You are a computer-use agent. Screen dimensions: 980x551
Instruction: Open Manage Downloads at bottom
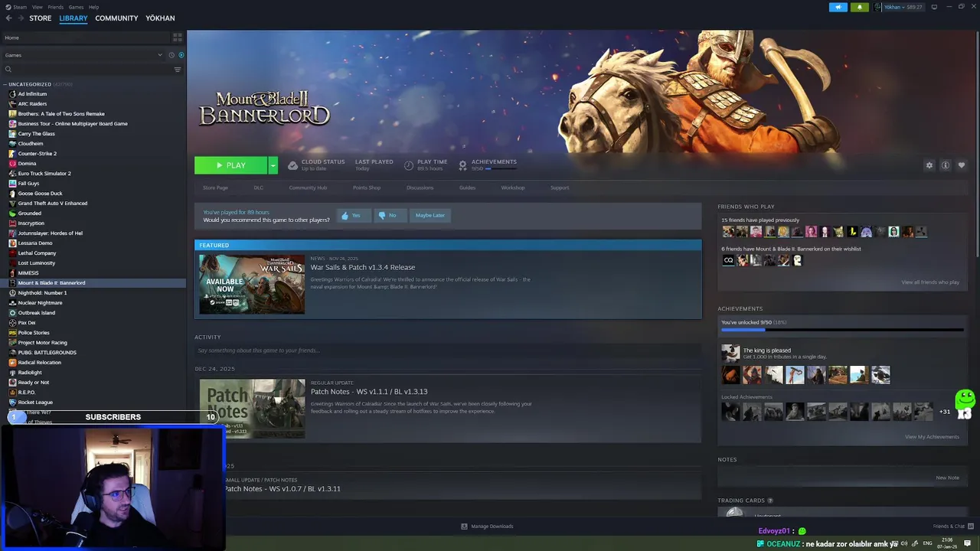point(487,527)
